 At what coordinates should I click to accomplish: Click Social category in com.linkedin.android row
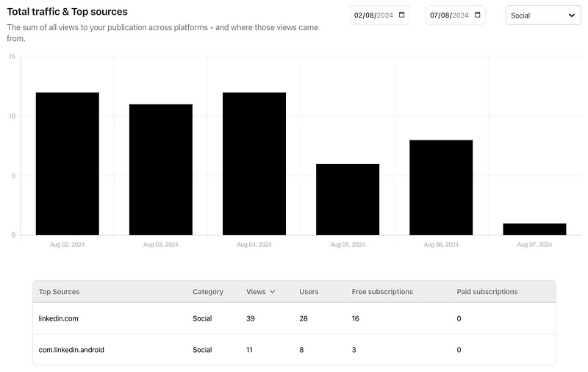(x=203, y=350)
